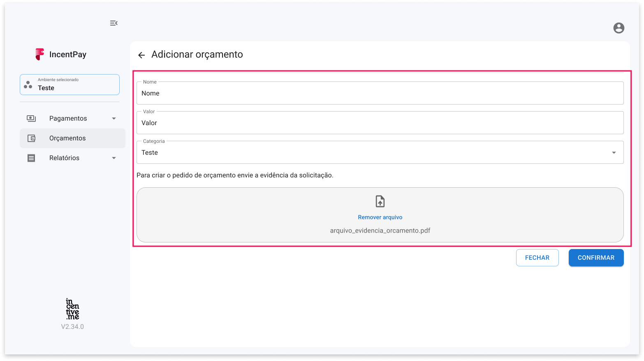Collapse the sidebar menu icon
Image resolution: width=644 pixels, height=361 pixels.
pyautogui.click(x=114, y=23)
